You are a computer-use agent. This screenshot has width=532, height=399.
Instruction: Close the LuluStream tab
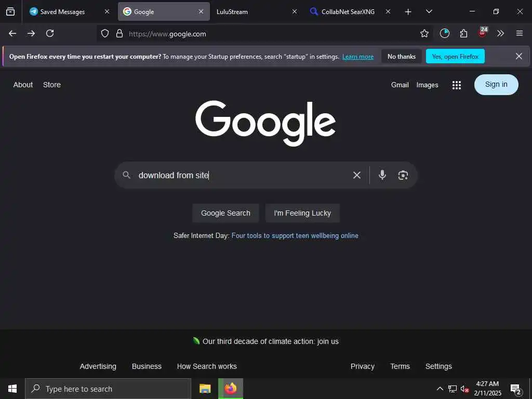(295, 11)
